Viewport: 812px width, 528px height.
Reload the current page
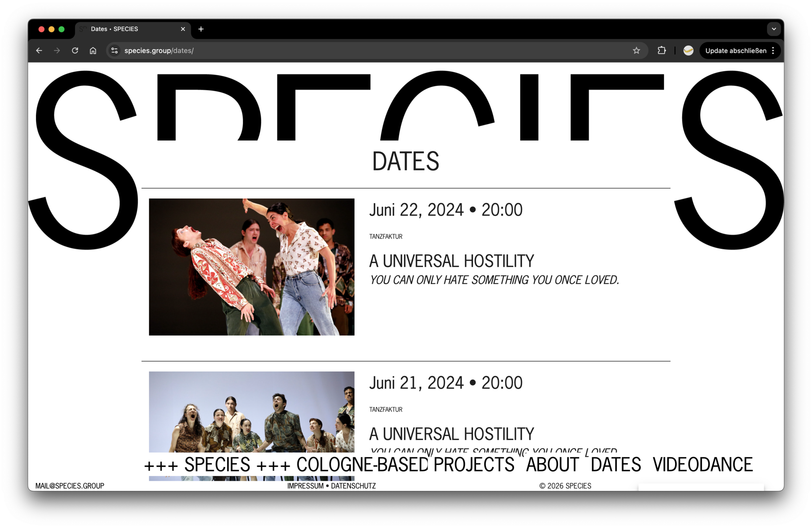coord(75,50)
